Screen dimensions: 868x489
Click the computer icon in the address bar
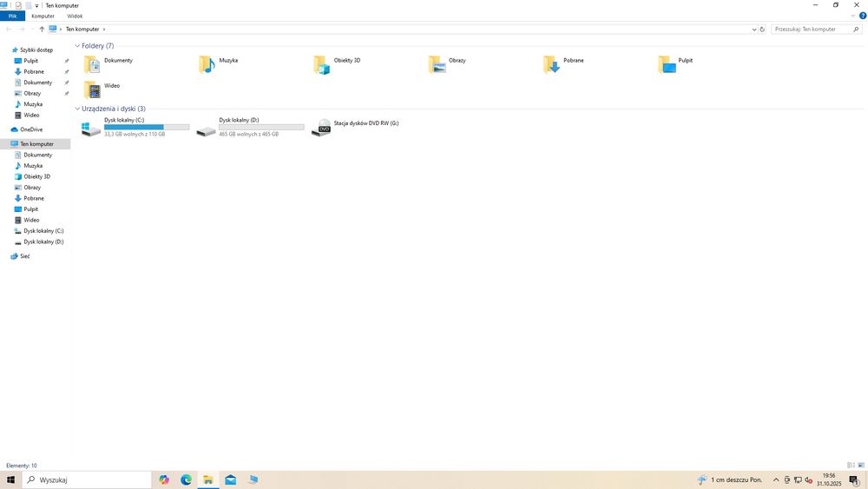53,29
